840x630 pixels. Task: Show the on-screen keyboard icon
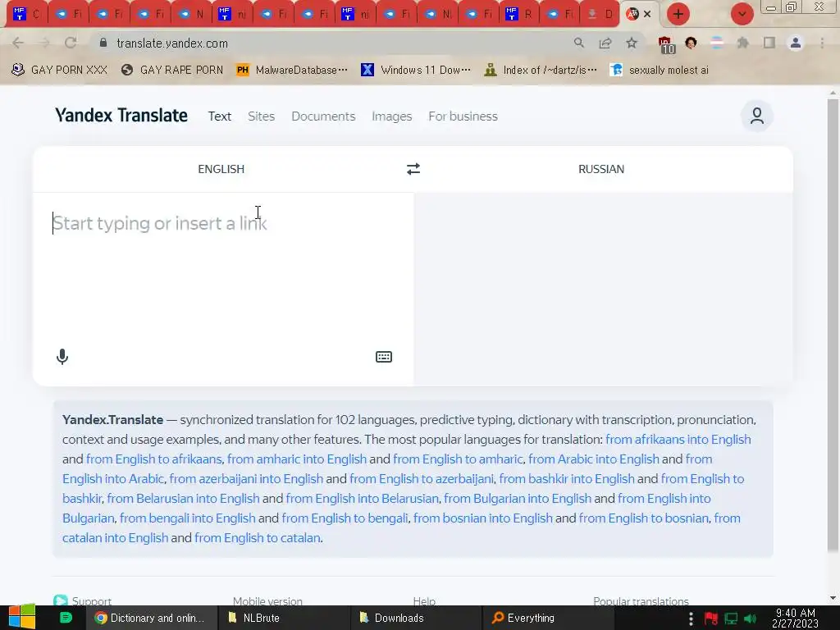point(384,357)
